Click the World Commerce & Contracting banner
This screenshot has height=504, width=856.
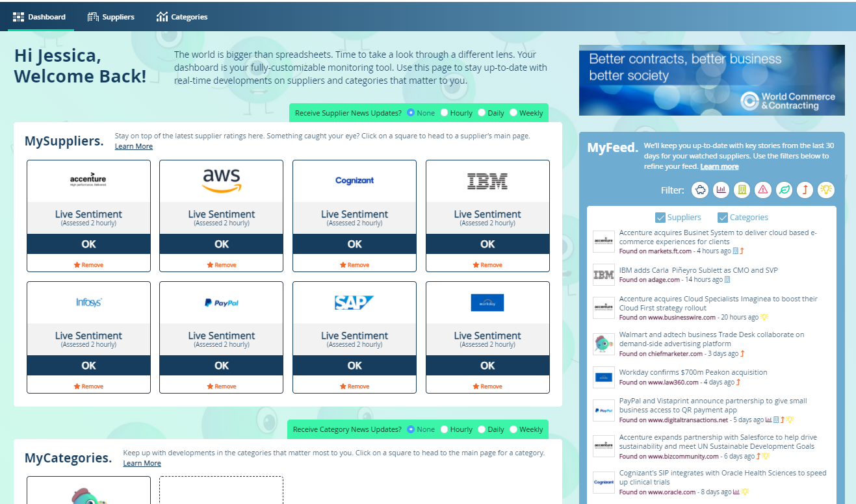[712, 80]
